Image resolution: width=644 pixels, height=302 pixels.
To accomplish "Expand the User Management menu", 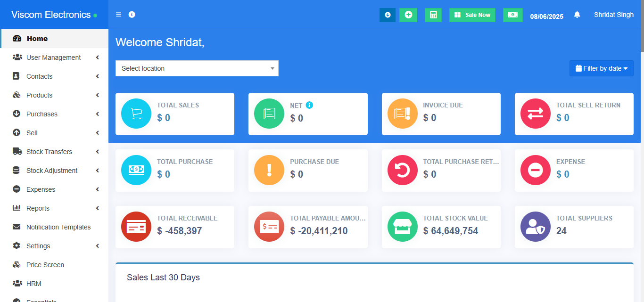I will click(x=54, y=57).
